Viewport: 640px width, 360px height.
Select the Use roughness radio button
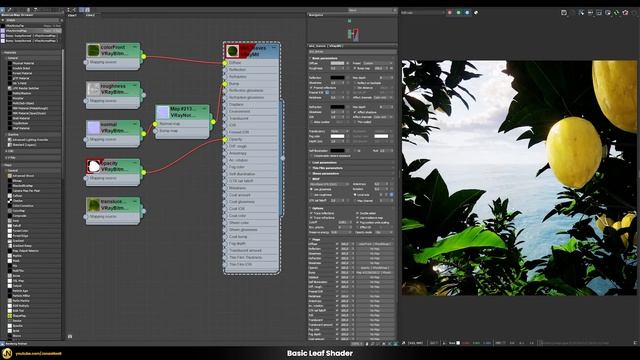(x=311, y=195)
